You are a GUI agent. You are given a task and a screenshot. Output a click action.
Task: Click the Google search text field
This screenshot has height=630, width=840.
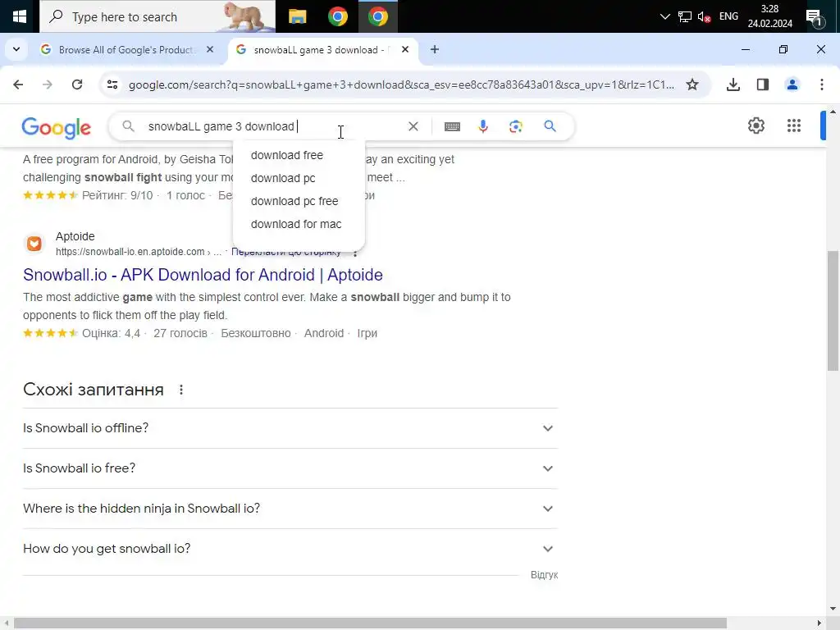click(x=273, y=126)
